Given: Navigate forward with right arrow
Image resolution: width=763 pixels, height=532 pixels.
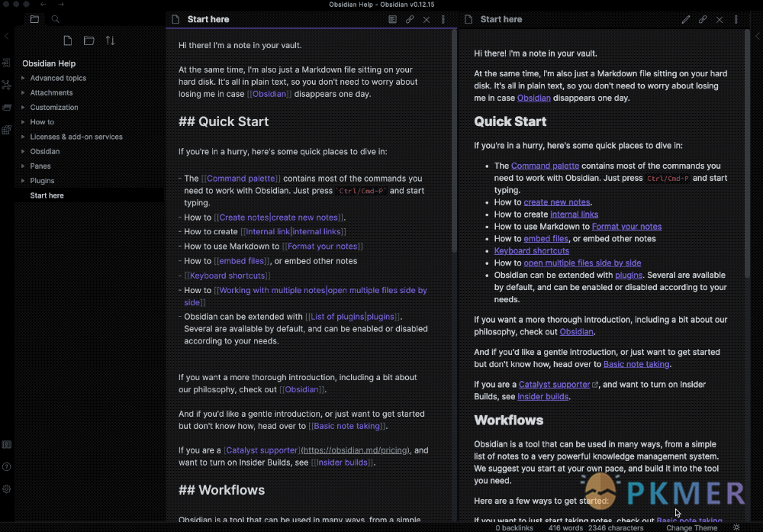Looking at the screenshot, I should (61, 5).
